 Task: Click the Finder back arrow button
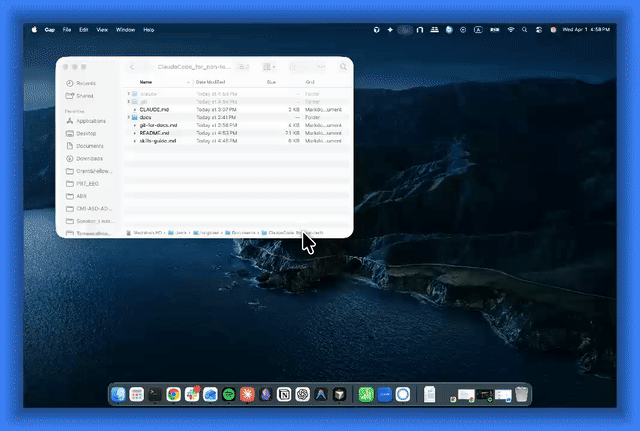[131, 67]
